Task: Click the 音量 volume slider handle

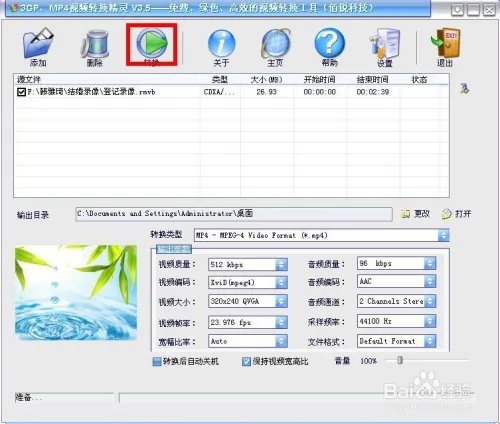Action: [x=400, y=360]
